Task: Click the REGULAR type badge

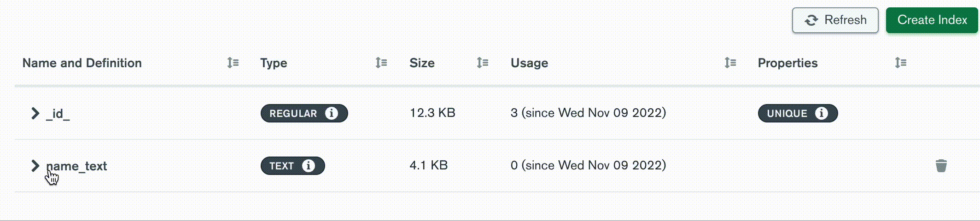Action: click(x=293, y=114)
